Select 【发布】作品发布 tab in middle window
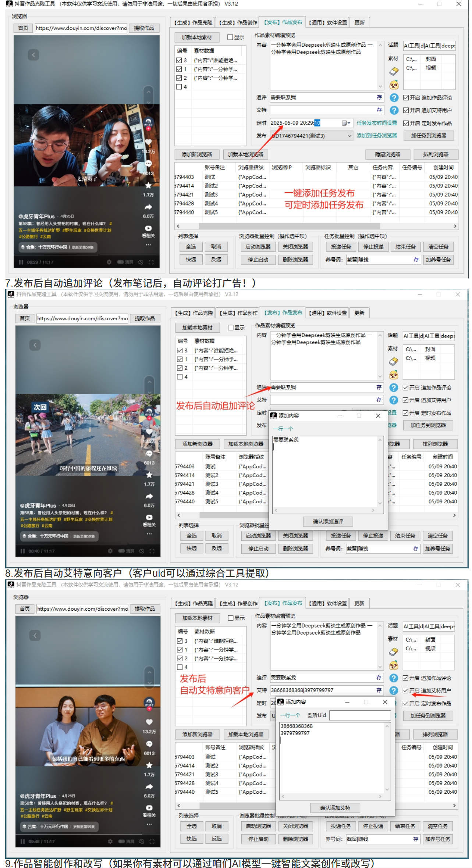Screen dimensions: 472x868 pyautogui.click(x=283, y=312)
